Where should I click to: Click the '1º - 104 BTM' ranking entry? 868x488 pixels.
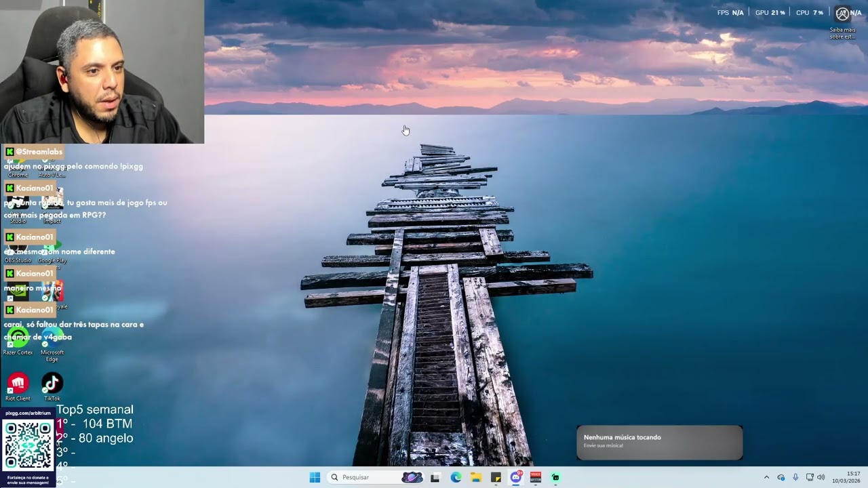point(94,424)
